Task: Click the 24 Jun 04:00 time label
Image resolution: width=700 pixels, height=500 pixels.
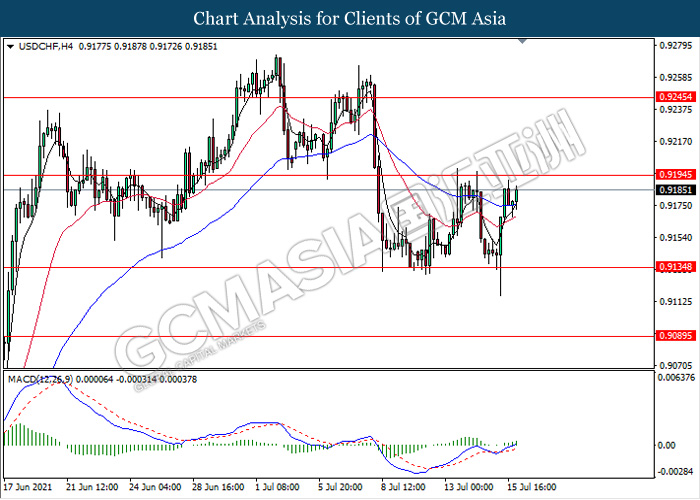Action: 155,487
